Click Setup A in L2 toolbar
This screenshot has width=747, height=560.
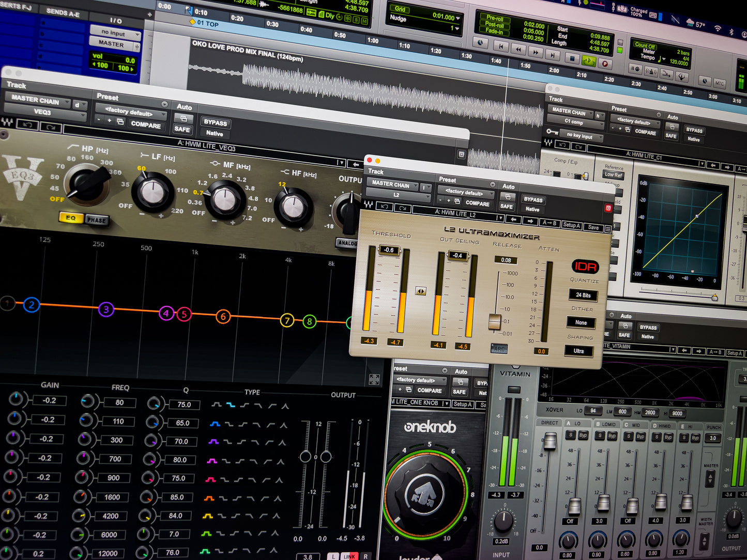[x=571, y=225]
